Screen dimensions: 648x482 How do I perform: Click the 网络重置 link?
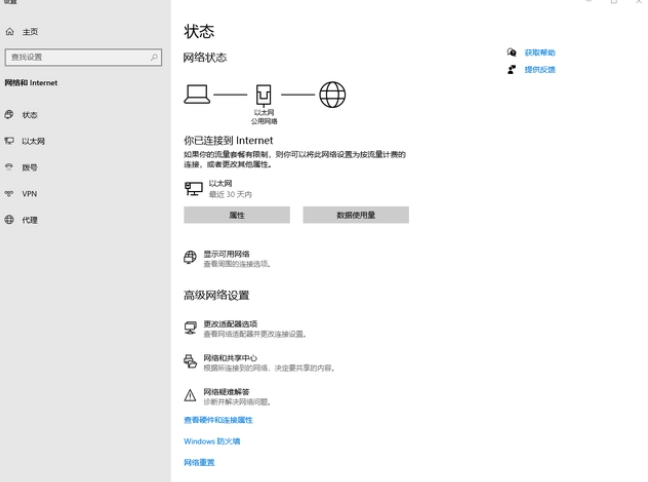(x=199, y=462)
